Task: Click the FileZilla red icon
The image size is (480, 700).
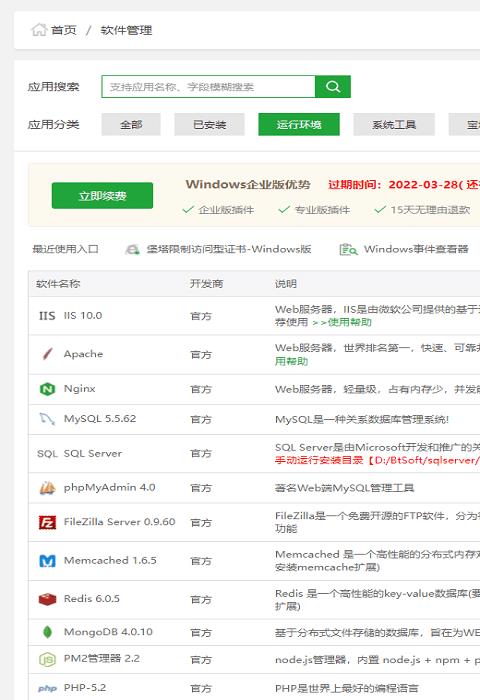Action: [47, 522]
